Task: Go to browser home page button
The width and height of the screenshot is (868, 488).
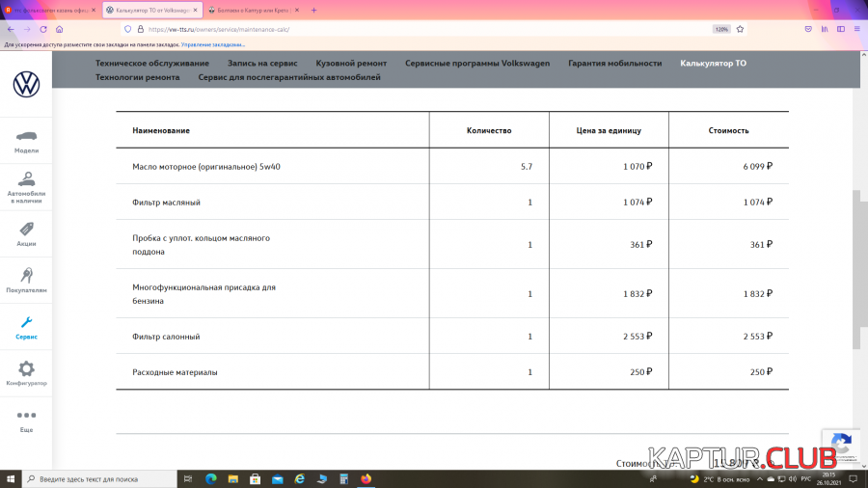Action: 60,29
